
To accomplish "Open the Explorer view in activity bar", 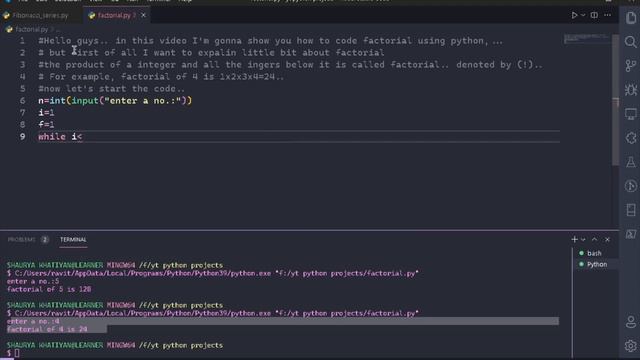I will 631,18.
